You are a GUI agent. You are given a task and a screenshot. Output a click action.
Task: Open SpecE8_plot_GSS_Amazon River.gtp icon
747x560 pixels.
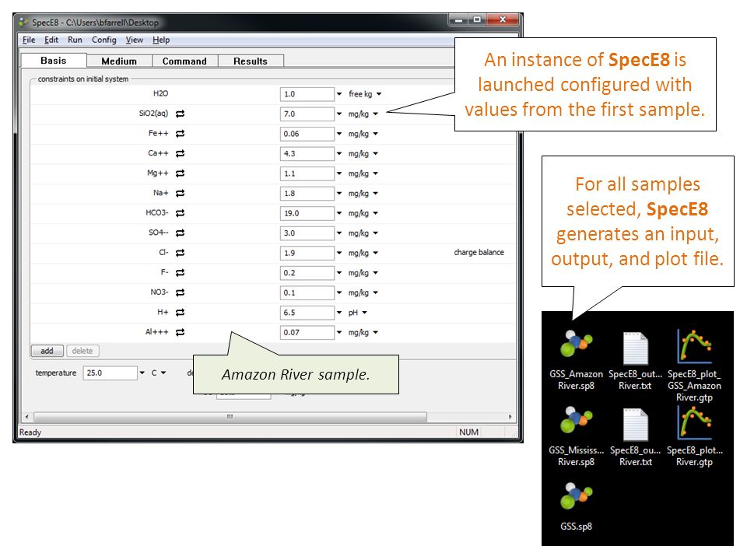point(695,347)
